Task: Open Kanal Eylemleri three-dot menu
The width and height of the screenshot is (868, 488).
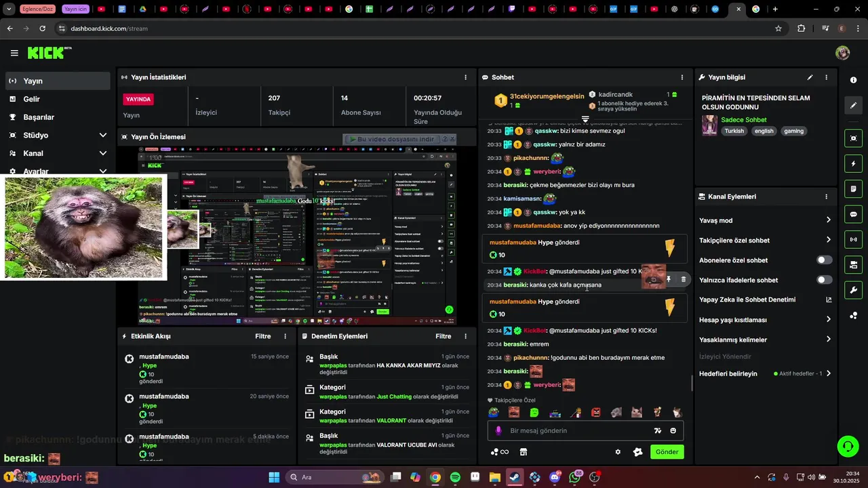Action: [826, 197]
